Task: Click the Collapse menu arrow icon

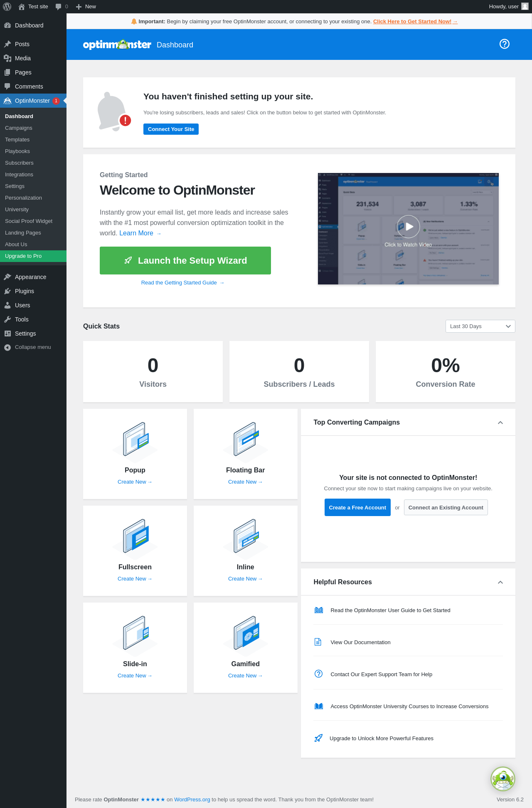Action: click(x=7, y=347)
